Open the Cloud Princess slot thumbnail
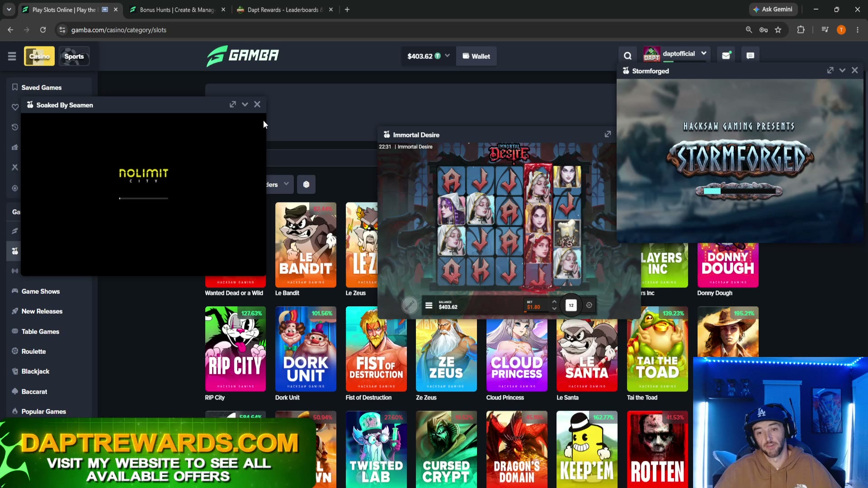 (x=517, y=355)
